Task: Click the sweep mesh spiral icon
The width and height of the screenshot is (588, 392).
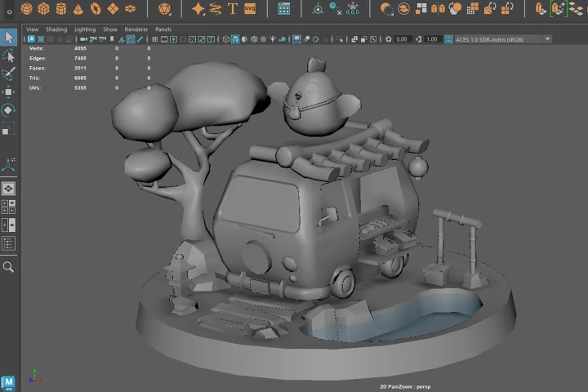Action: pos(216,9)
